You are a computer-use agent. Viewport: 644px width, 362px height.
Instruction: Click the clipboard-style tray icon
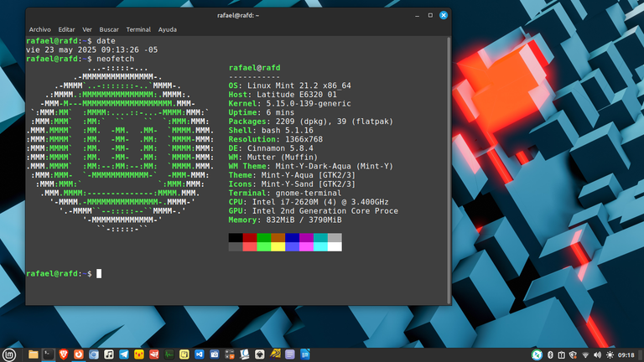tap(562, 355)
